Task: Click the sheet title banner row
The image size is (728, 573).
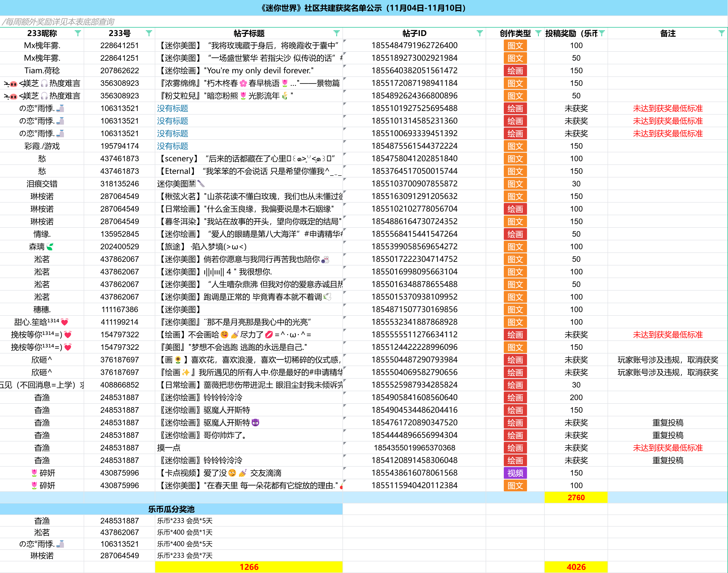Action: [x=364, y=8]
